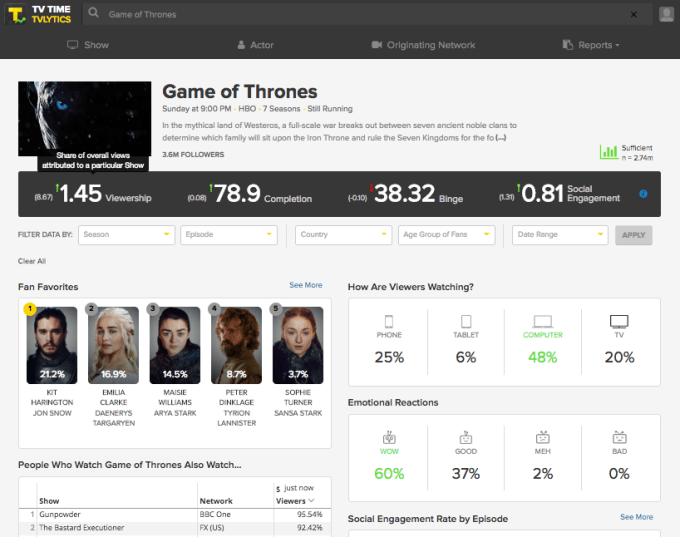The width and height of the screenshot is (680, 537).
Task: Click Clear All filters
Action: point(32,261)
